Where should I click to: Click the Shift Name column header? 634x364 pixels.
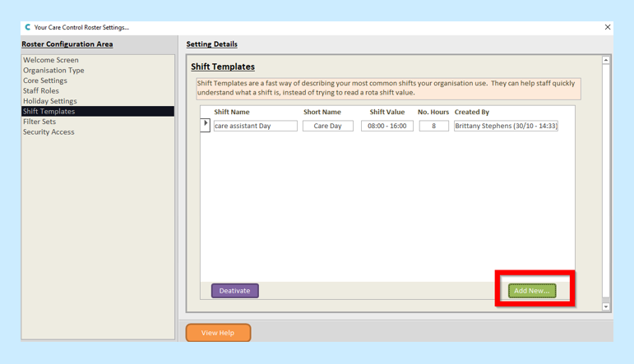coord(232,112)
